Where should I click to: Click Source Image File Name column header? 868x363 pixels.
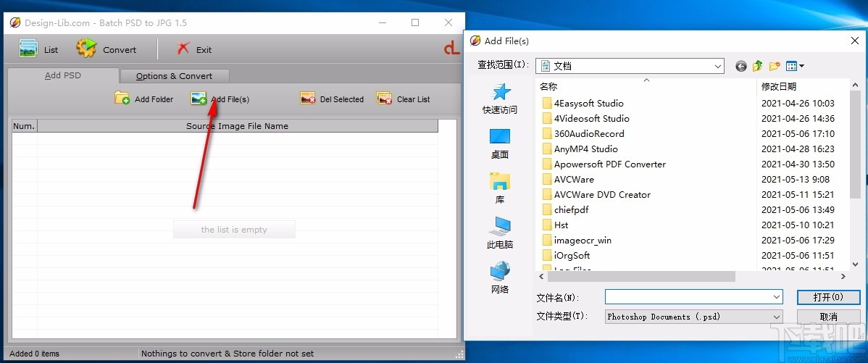(x=238, y=126)
